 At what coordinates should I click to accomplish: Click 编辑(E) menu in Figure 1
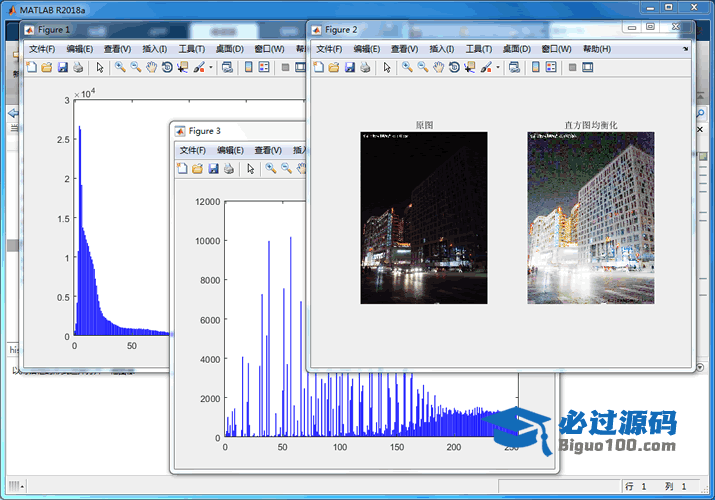click(x=80, y=48)
